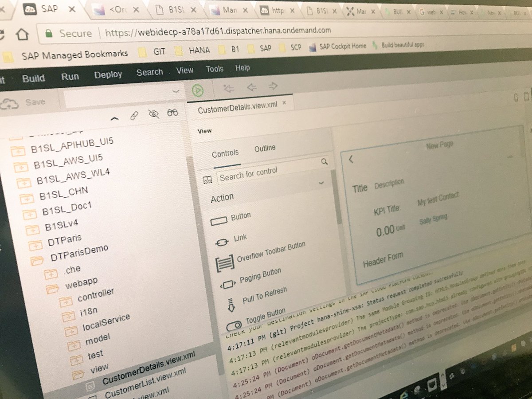The image size is (532, 399).
Task: Open the SAP Cockpit Home bookmark
Action: coord(337,47)
